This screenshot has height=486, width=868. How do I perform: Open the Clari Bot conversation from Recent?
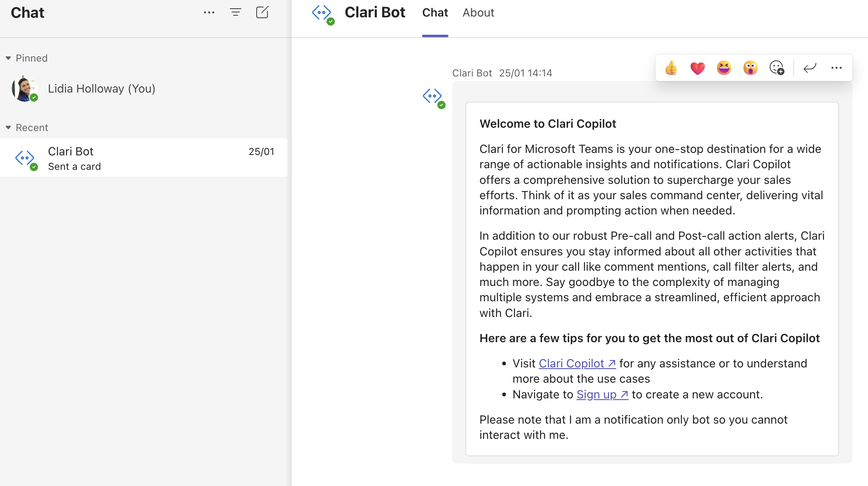pyautogui.click(x=124, y=158)
